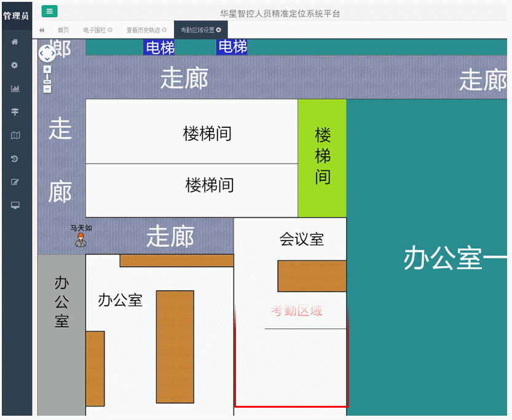Open history playback via clock icon
This screenshot has height=420, width=512.
(14, 159)
